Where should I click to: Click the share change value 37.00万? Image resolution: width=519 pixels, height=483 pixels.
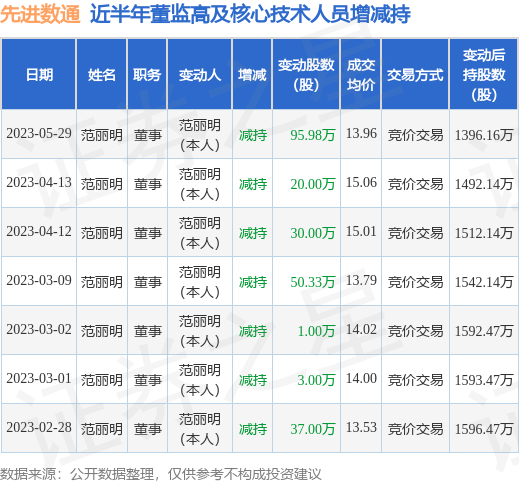point(312,429)
